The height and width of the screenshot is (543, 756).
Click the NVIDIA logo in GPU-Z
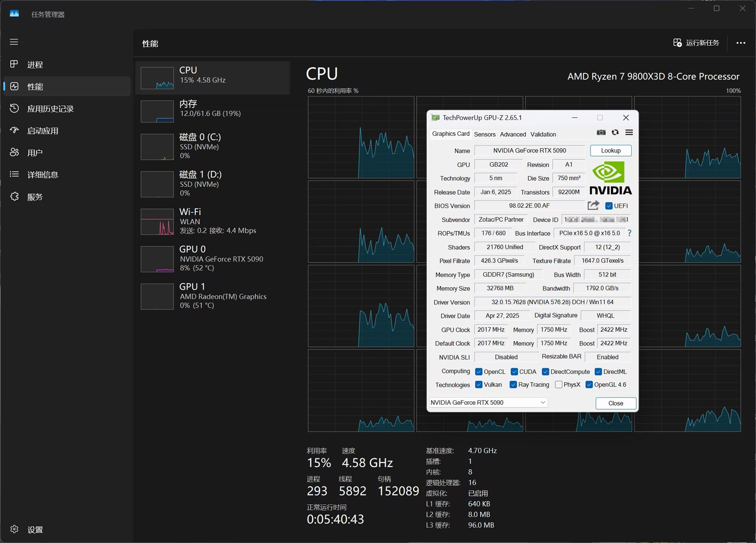coord(610,178)
